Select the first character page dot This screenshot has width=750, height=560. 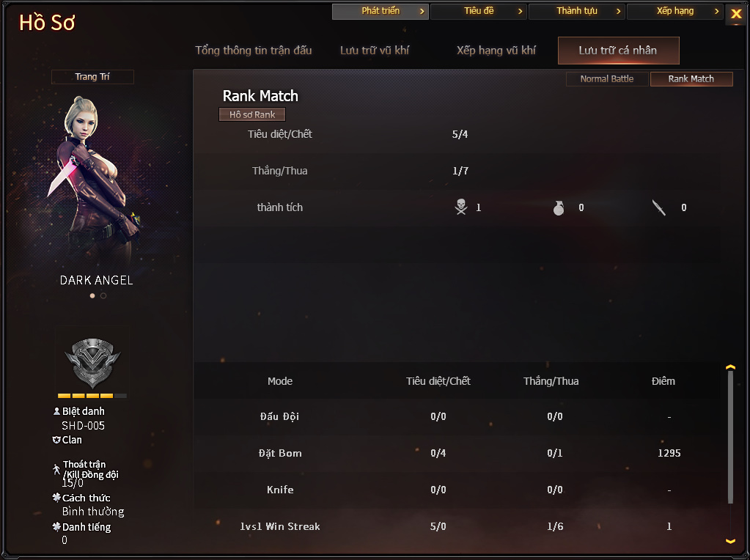(x=92, y=295)
